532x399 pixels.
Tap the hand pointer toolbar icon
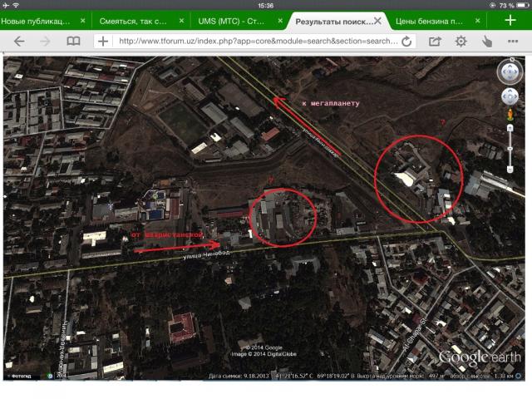tap(486, 41)
